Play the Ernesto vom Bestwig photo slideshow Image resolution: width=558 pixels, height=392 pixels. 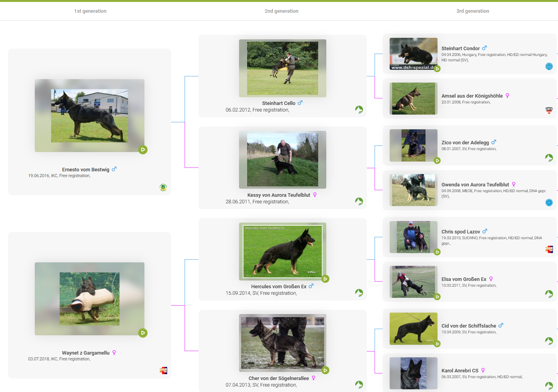143,150
